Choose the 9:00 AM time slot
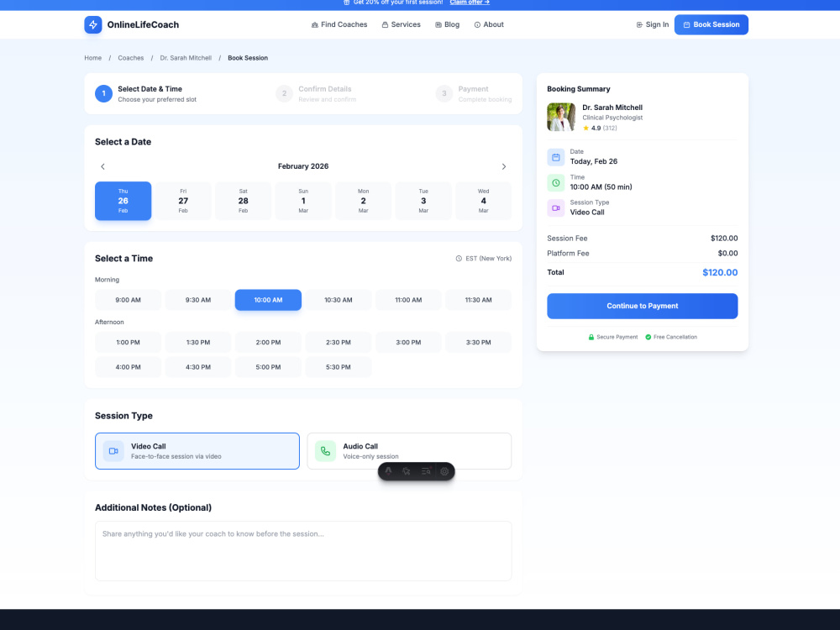Viewport: 840px width, 630px height. point(128,300)
